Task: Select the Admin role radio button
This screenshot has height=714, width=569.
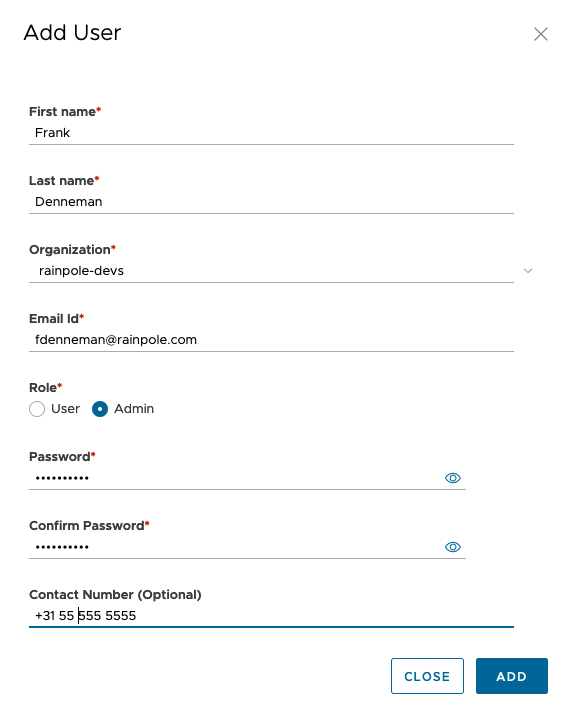Action: [x=100, y=409]
